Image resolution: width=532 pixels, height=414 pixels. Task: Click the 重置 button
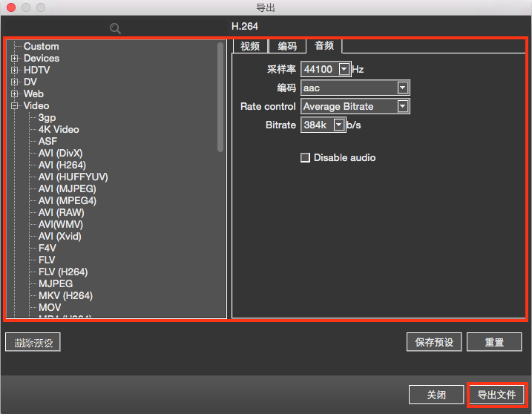point(494,342)
